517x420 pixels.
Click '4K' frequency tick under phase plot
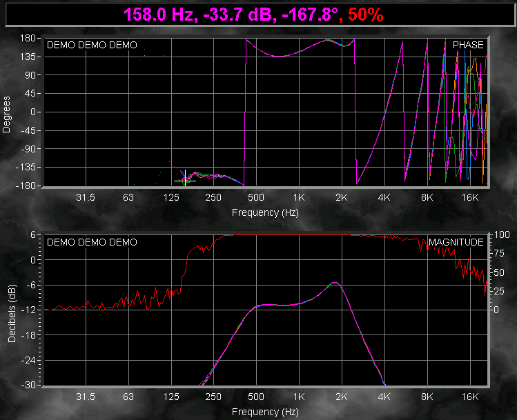tap(384, 197)
